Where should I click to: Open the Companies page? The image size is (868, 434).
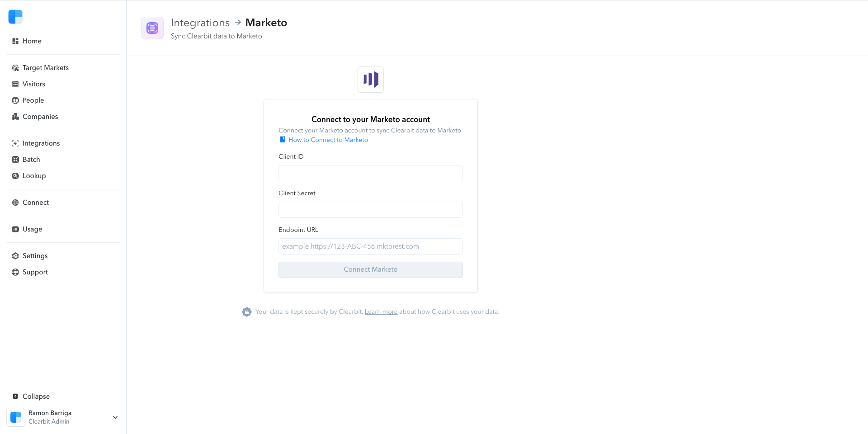[40, 117]
